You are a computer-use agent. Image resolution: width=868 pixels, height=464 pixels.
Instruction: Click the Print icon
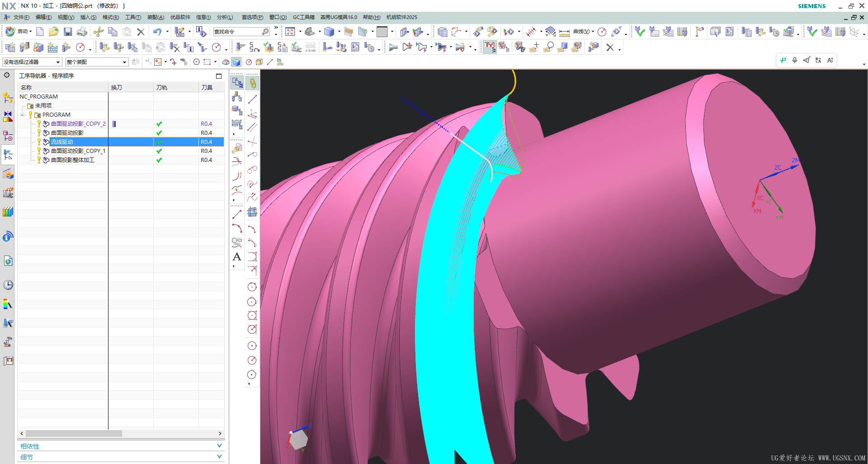coord(82,32)
